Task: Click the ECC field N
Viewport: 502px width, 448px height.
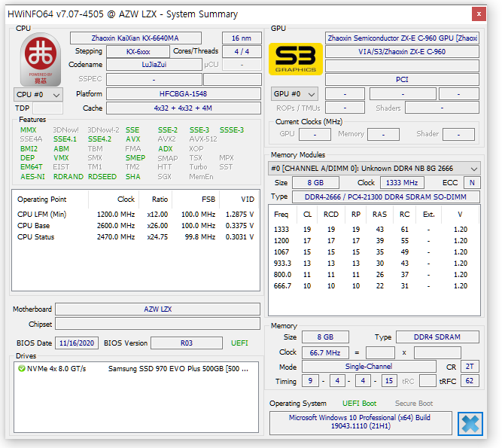Action: click(472, 182)
